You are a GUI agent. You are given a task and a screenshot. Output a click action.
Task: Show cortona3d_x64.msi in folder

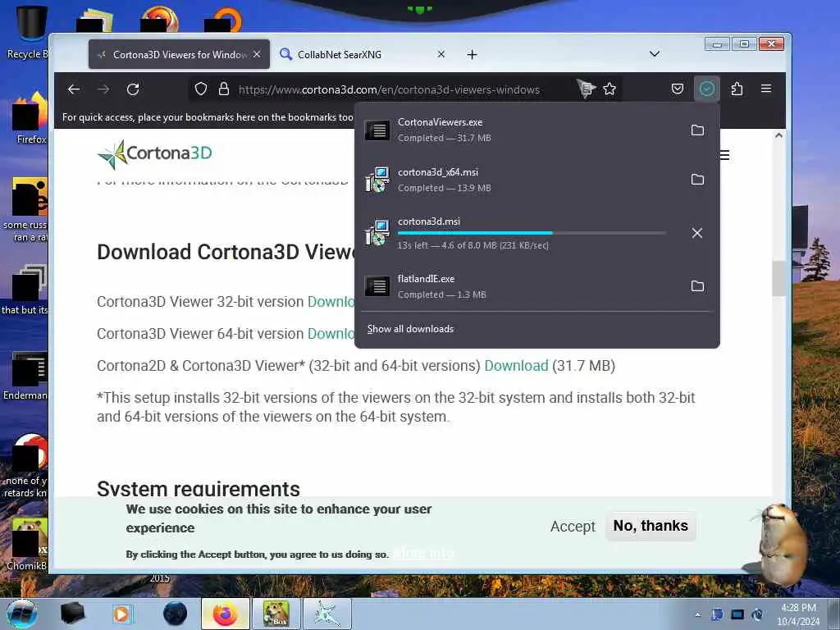[x=697, y=180]
